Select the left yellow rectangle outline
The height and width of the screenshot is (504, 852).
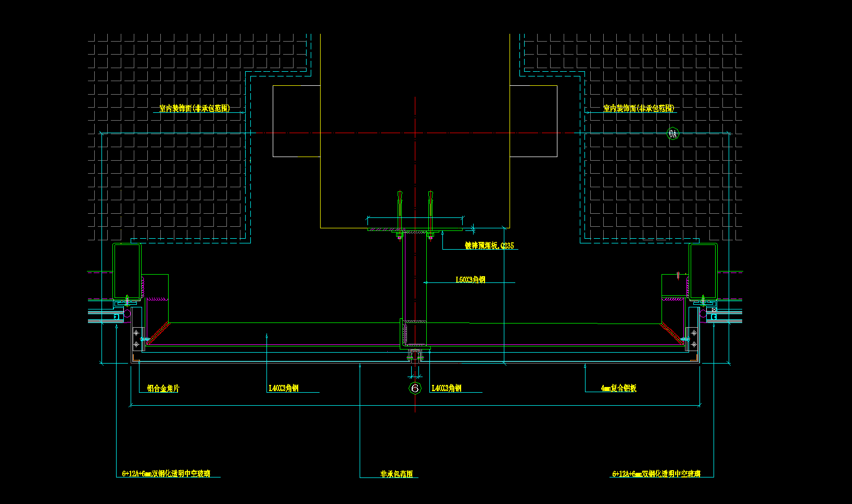point(296,121)
